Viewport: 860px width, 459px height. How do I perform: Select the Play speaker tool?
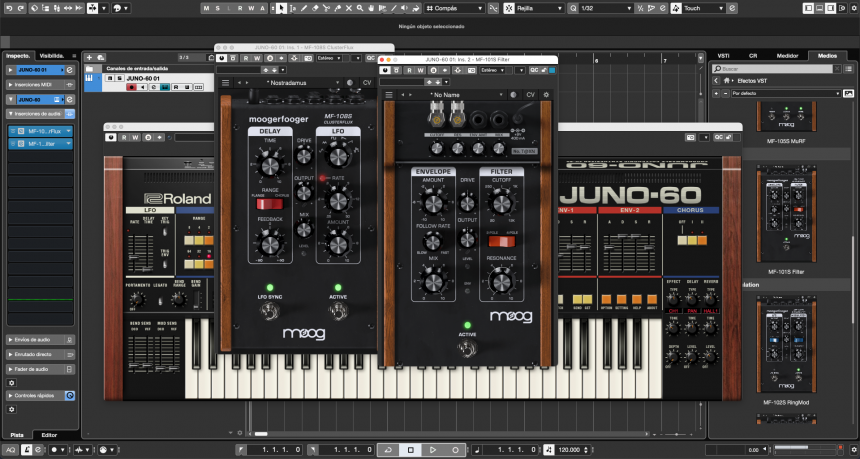[x=406, y=8]
